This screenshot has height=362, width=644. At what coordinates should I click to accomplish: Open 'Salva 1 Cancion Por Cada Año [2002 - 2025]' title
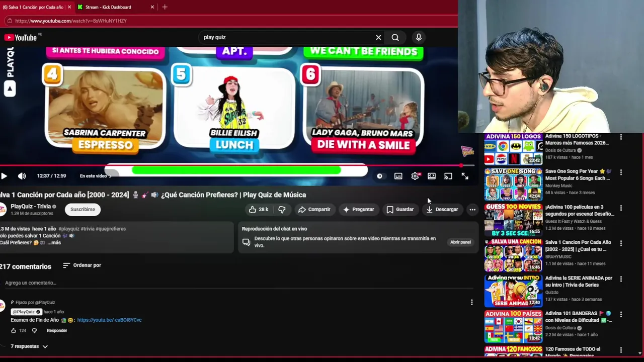pyautogui.click(x=578, y=246)
